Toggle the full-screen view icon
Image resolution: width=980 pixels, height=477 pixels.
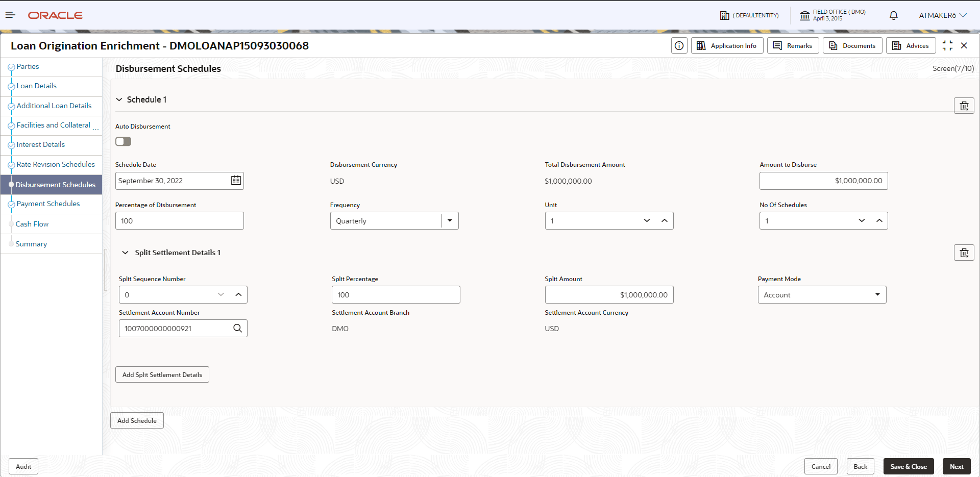tap(947, 45)
